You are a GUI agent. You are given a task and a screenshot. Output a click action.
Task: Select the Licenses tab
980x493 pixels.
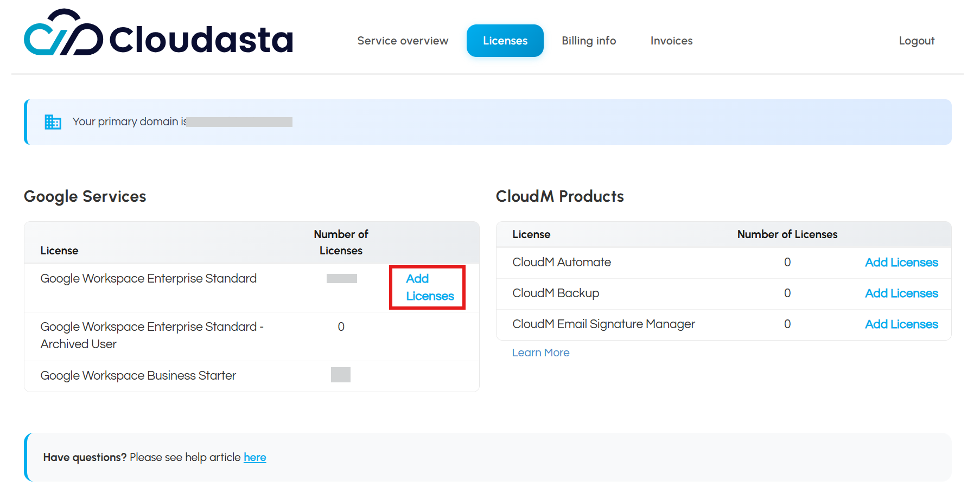(505, 41)
